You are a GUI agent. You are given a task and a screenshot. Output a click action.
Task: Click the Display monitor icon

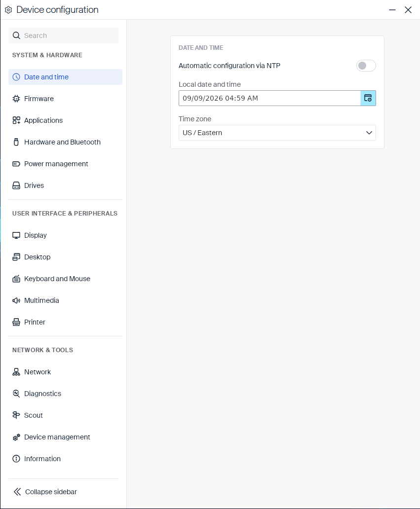pos(16,235)
